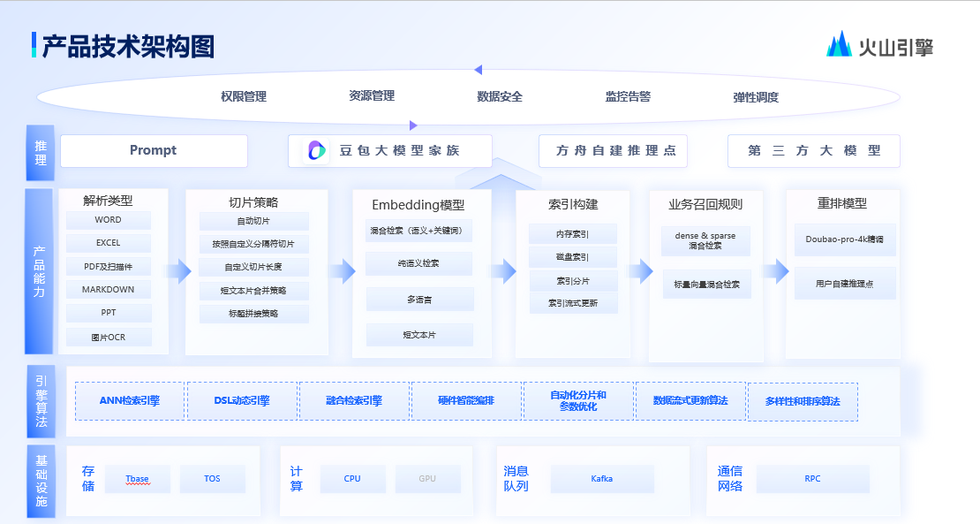Select the 豆包大模型家族 box
Viewport: 980px width, 524px height.
[x=390, y=151]
